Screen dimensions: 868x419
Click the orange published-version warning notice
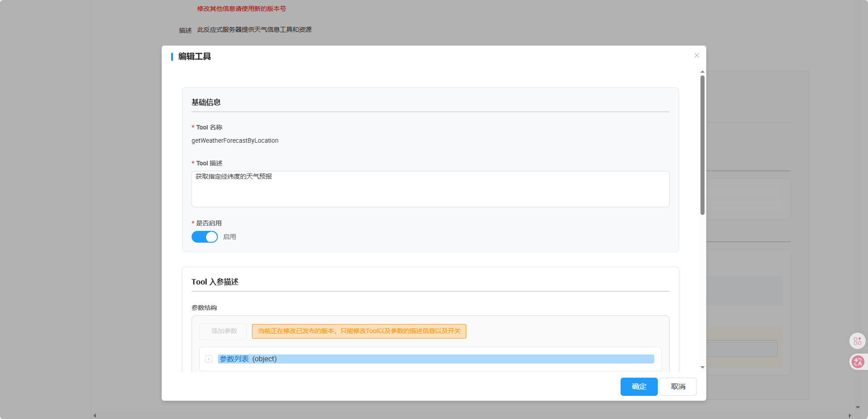point(359,331)
